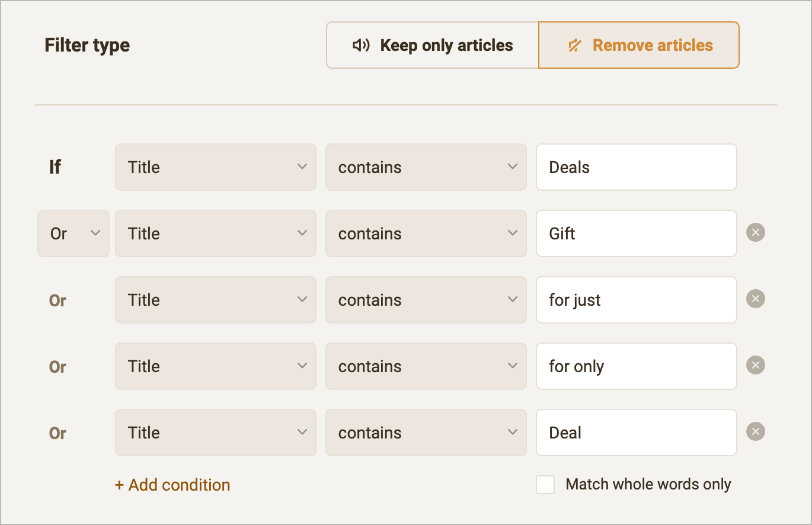Click the "for only" value field
The width and height of the screenshot is (812, 525).
point(636,366)
